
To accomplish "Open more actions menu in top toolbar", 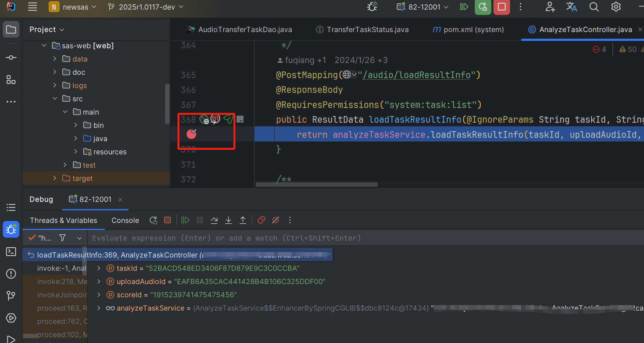I will [x=520, y=7].
